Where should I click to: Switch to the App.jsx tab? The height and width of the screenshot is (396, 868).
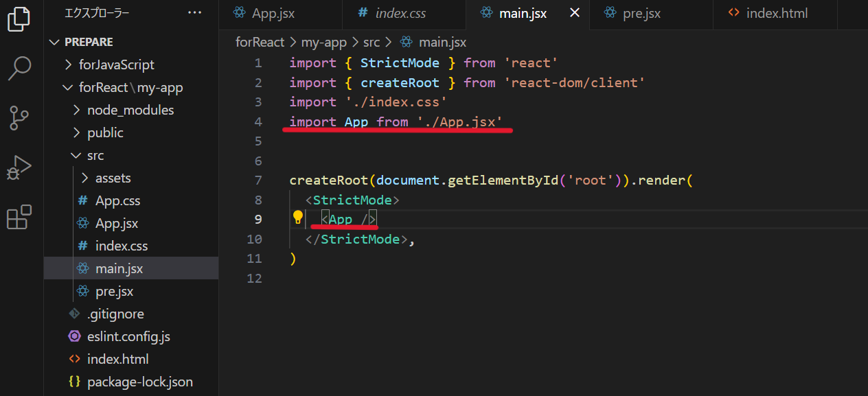(x=280, y=14)
